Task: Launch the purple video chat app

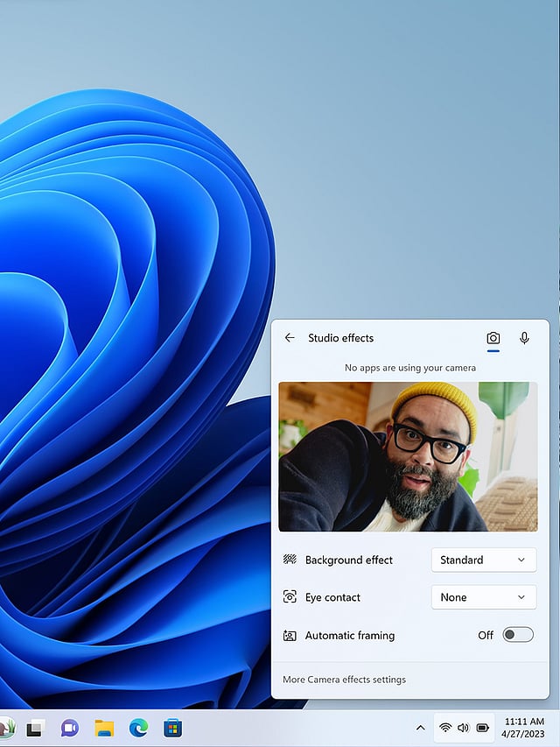Action: coord(70,728)
